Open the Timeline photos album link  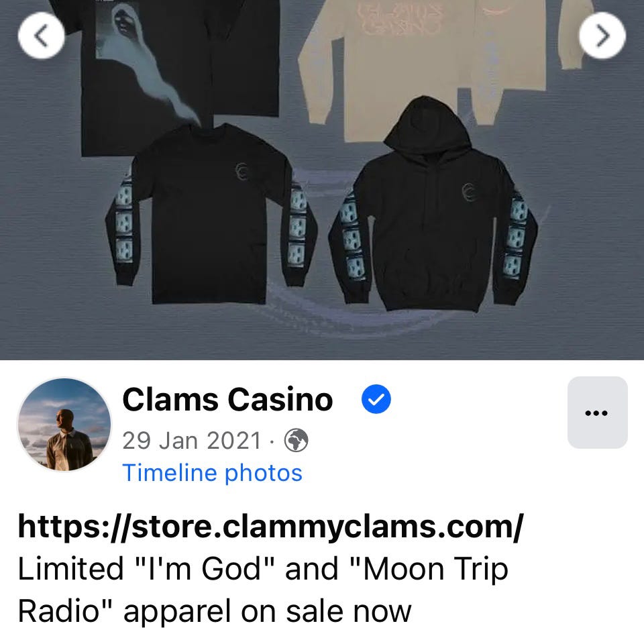point(213,473)
